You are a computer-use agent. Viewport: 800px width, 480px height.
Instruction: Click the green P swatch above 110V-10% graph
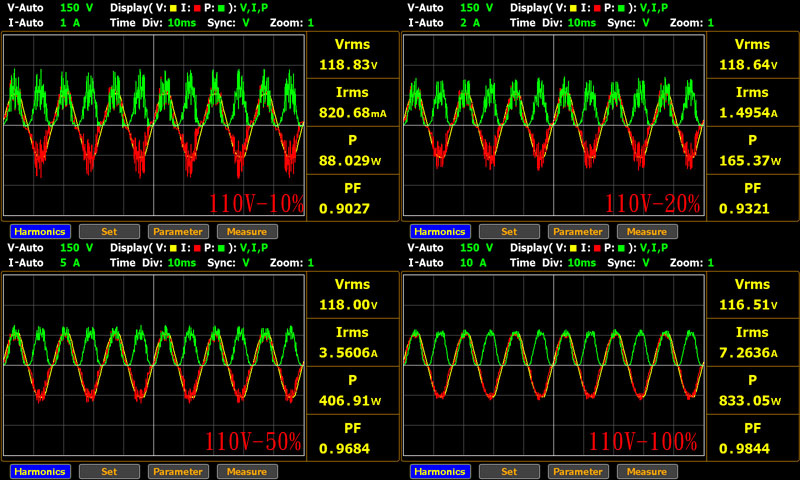point(221,8)
